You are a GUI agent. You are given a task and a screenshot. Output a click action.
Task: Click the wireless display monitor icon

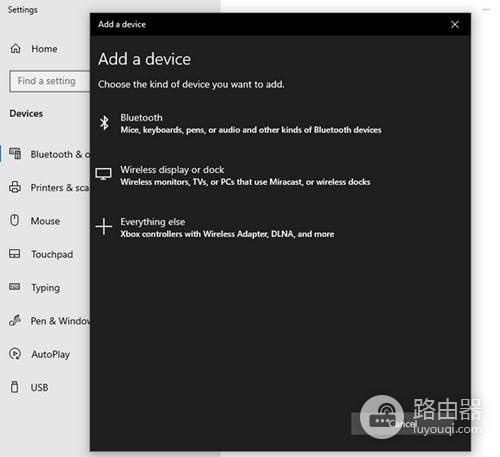tap(103, 174)
